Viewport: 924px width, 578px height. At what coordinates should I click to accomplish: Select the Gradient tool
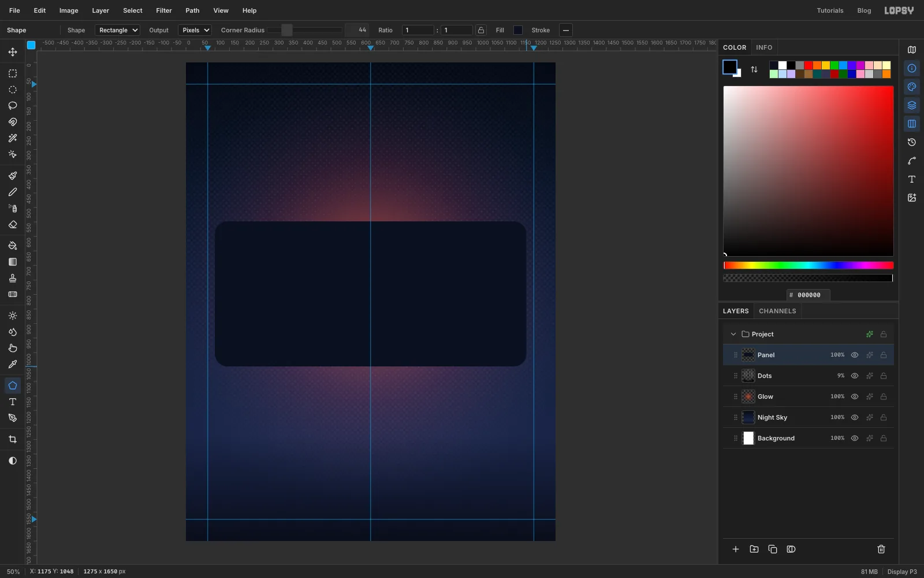click(13, 262)
